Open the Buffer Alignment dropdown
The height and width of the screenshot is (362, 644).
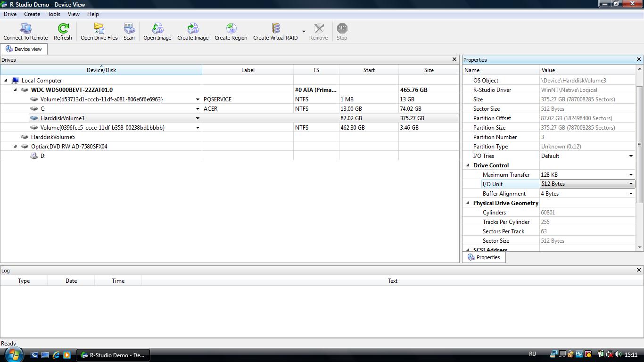coord(631,194)
